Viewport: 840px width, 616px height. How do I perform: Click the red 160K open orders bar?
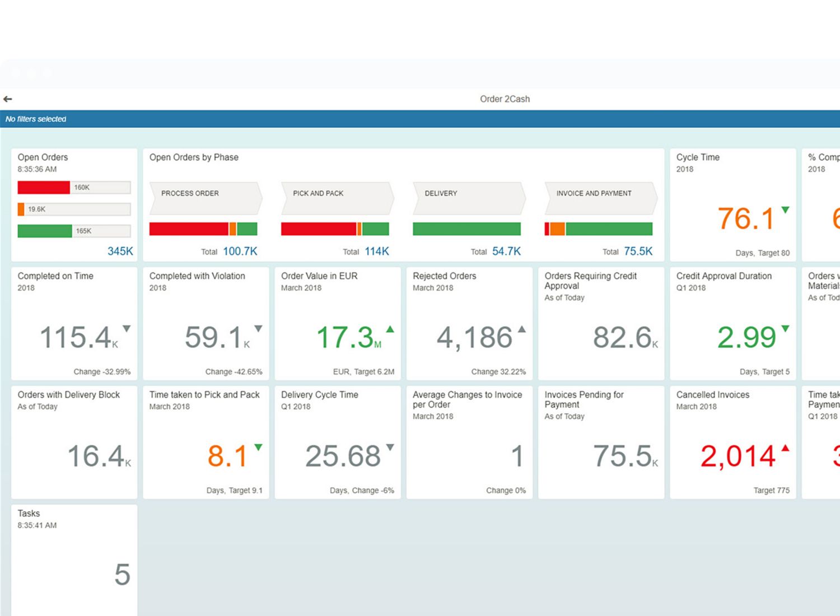[44, 188]
